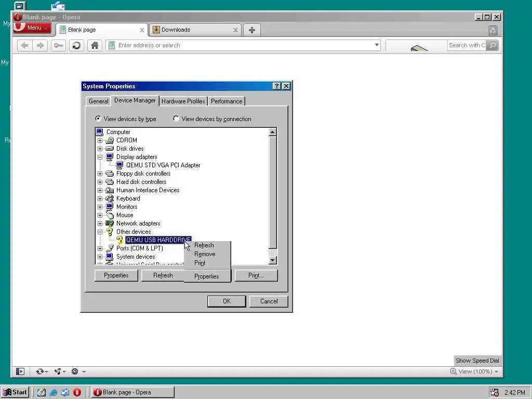Click the Mouse device icon
Viewport: 532px width, 399px height.
point(110,215)
